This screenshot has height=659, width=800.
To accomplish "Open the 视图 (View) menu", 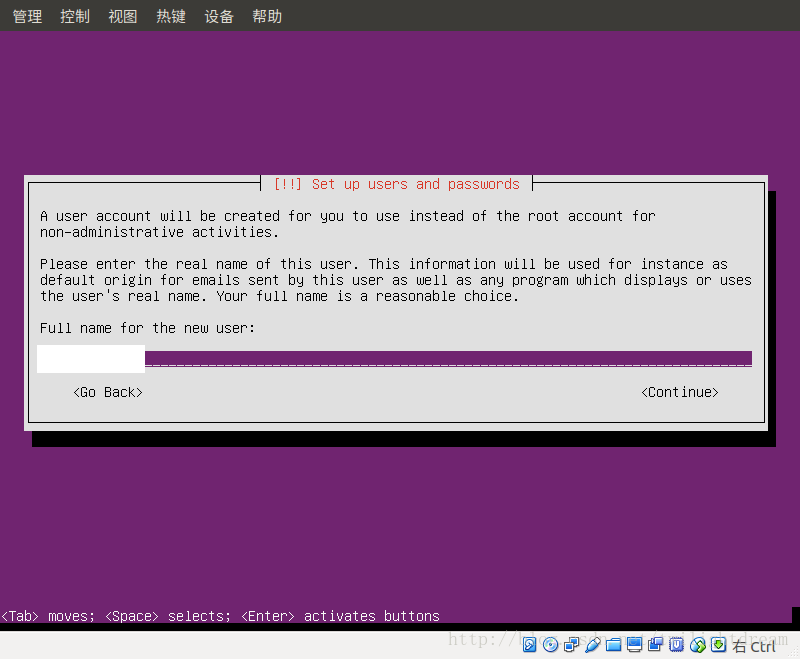I will [122, 15].
